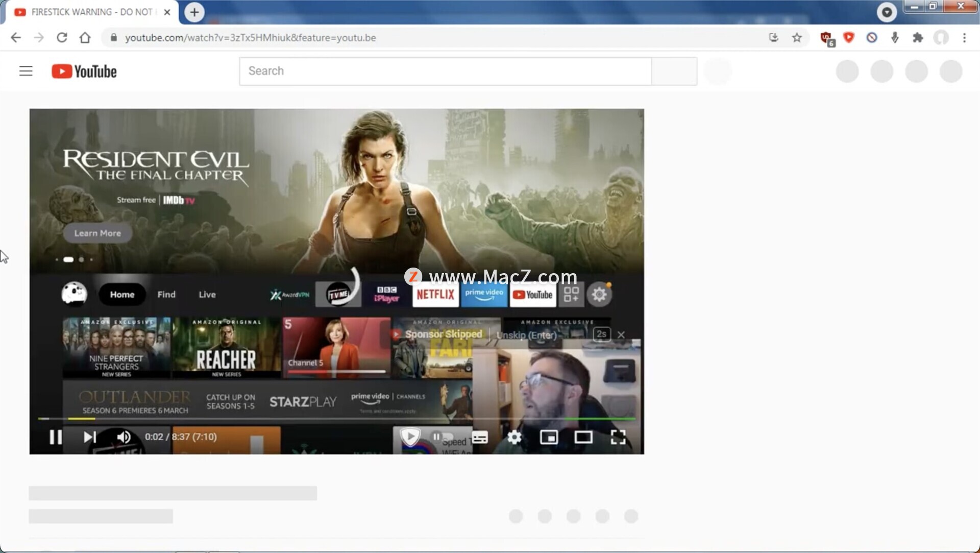Click Unskip (Enter) on sponsor notice
Viewport: 980px width, 553px height.
click(x=526, y=335)
